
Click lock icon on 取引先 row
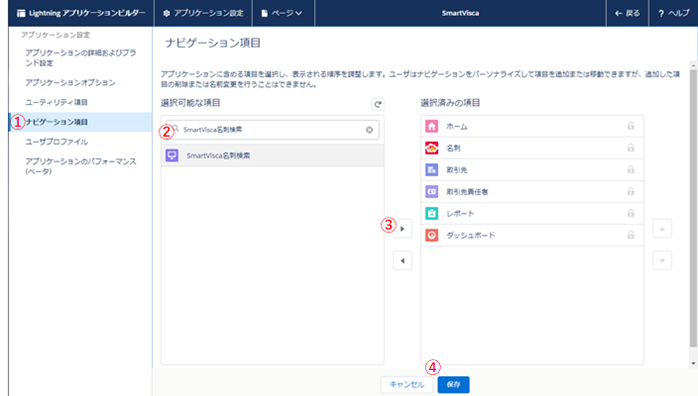[631, 170]
